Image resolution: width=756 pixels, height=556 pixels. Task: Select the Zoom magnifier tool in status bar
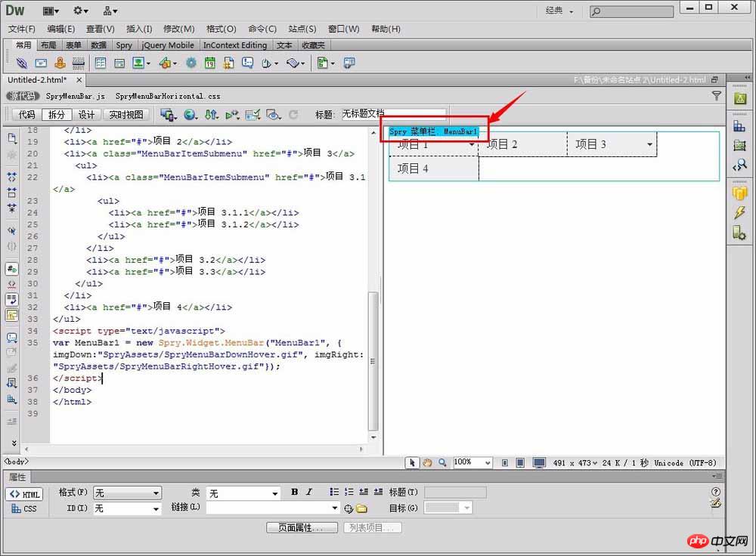click(x=442, y=462)
